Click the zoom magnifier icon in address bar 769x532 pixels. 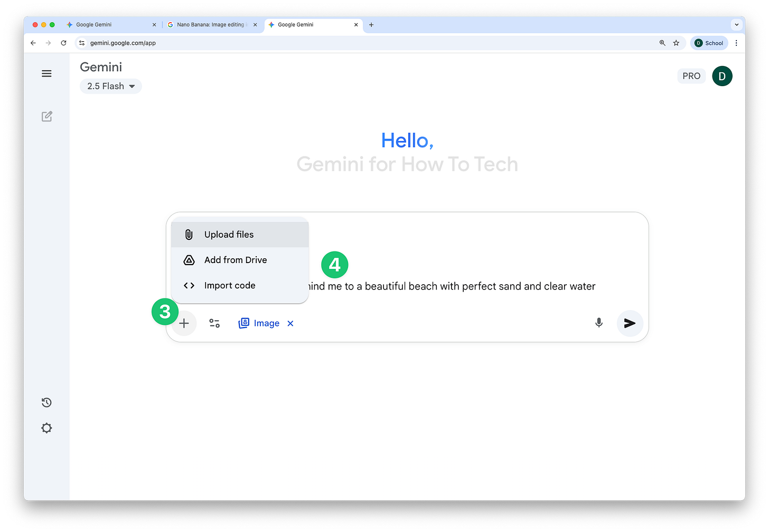point(662,43)
